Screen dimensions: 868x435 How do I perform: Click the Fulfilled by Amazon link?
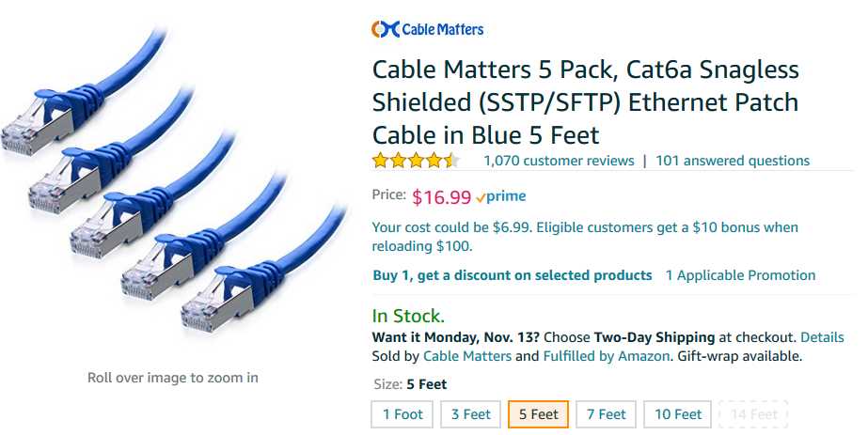pyautogui.click(x=606, y=356)
